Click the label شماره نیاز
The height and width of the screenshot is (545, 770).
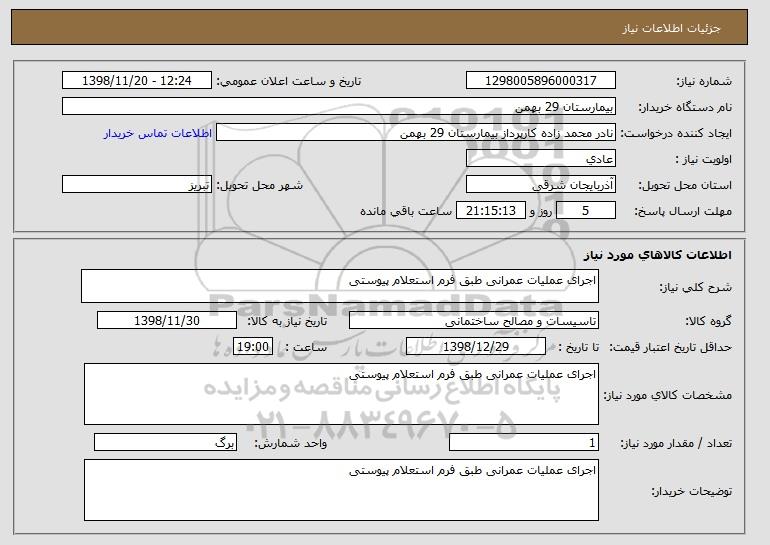(704, 82)
